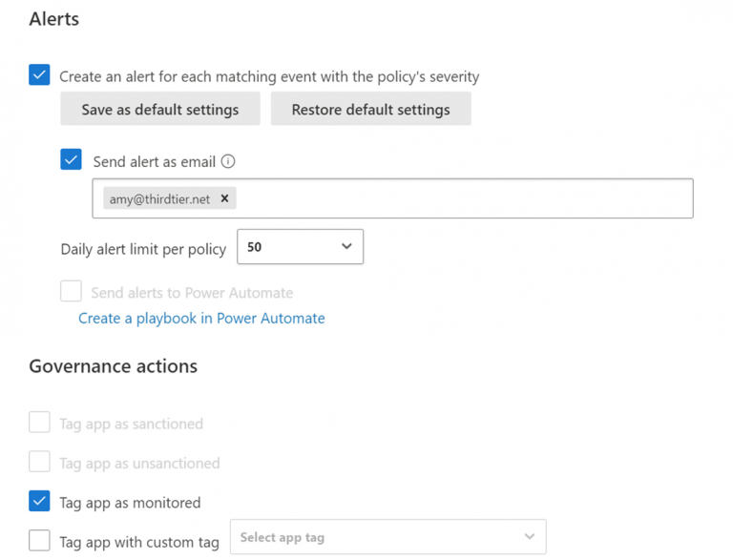The width and height of the screenshot is (733, 560).
Task: Uncheck Create an alert for each matching event
Action: [39, 75]
